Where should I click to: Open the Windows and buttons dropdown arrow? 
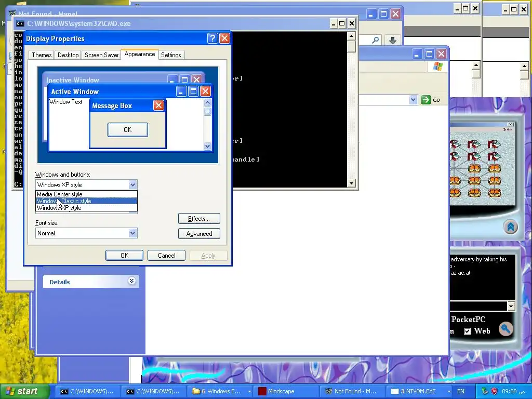click(132, 185)
